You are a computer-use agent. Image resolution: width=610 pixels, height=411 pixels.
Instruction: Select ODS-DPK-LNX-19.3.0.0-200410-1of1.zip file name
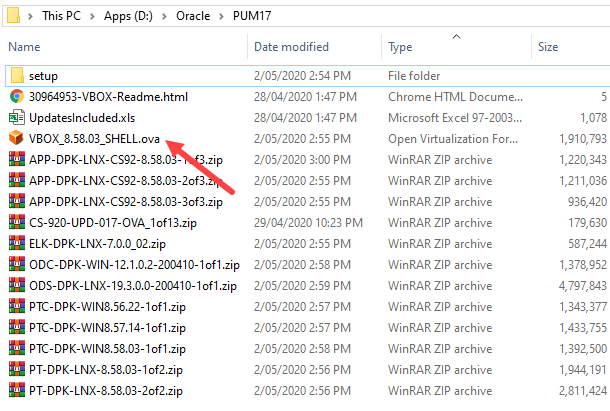click(133, 286)
